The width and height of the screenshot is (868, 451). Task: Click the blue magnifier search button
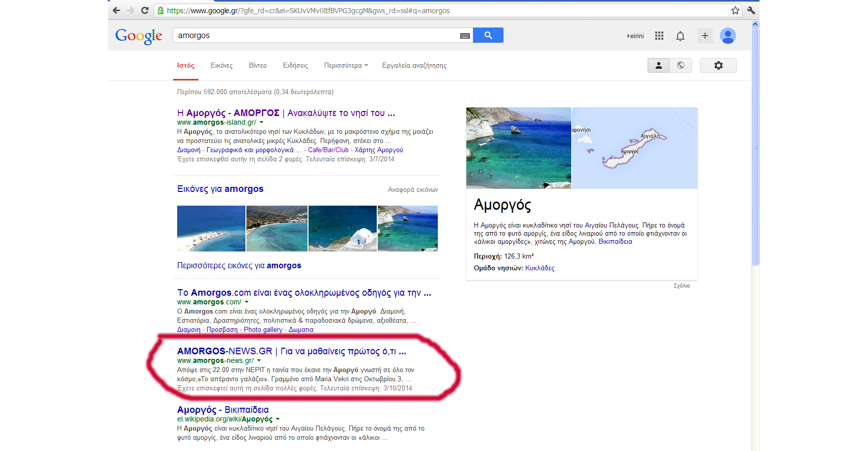tap(488, 35)
